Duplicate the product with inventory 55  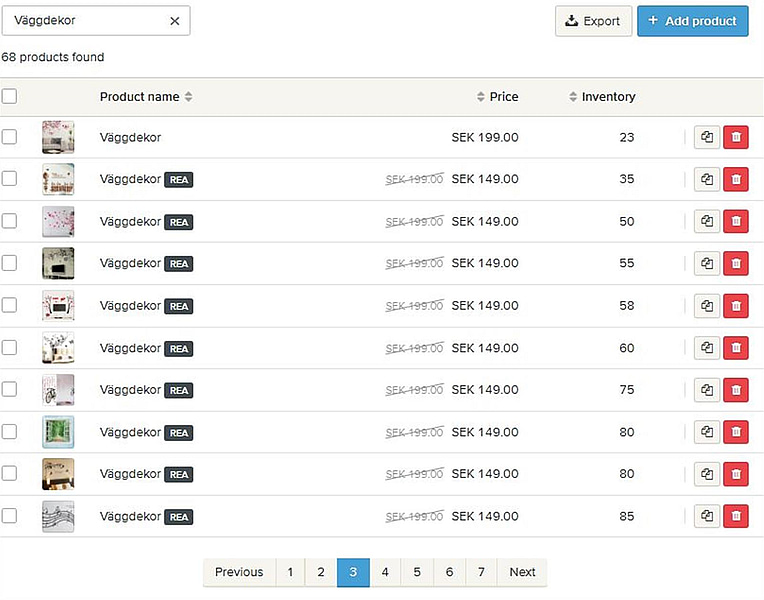pos(707,263)
